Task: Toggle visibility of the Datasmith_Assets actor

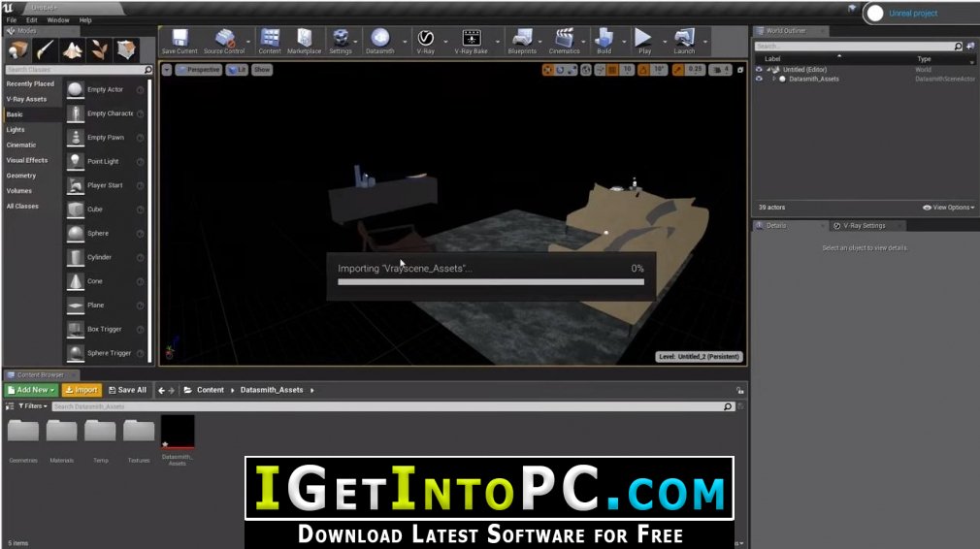Action: pos(759,79)
